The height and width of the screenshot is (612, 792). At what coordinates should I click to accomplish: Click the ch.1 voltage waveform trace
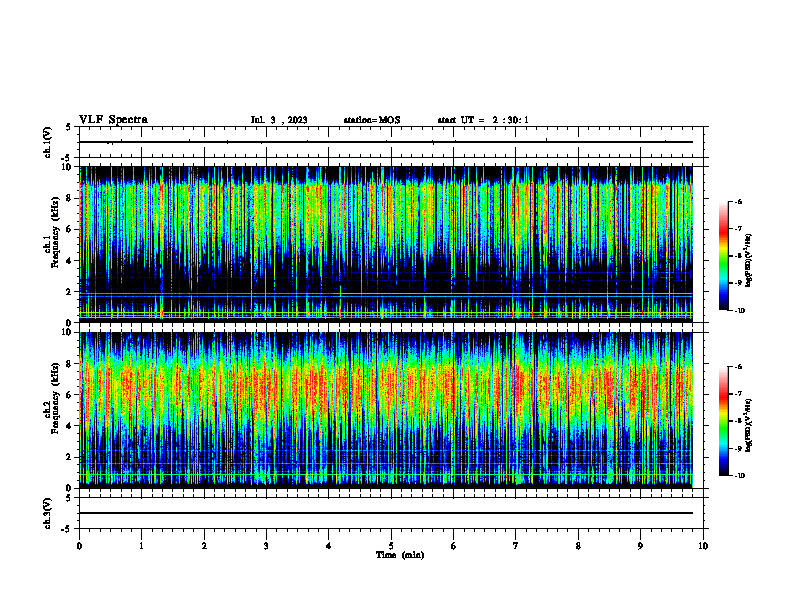tap(386, 142)
